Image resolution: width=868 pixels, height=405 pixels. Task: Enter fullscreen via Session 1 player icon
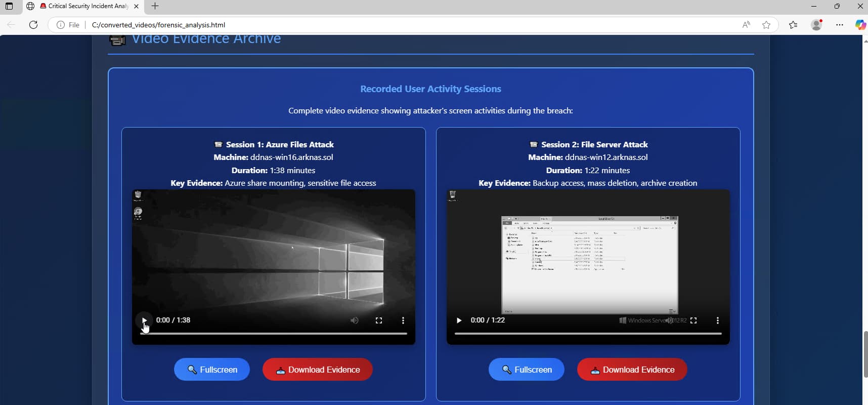[379, 320]
